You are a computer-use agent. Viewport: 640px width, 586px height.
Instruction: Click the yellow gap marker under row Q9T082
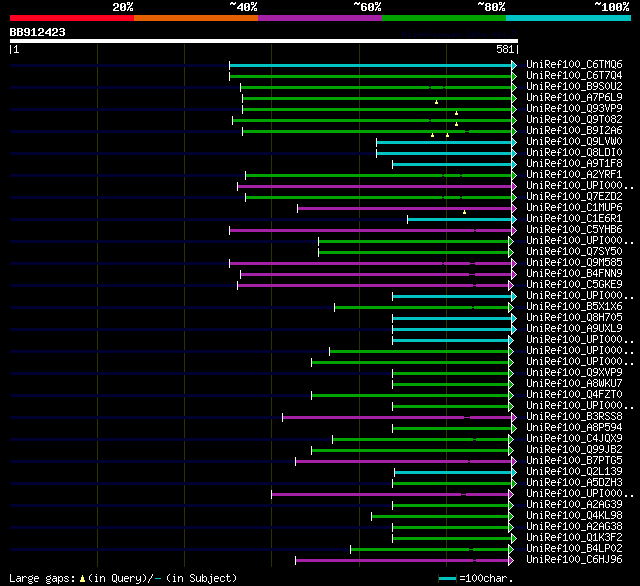click(x=456, y=124)
